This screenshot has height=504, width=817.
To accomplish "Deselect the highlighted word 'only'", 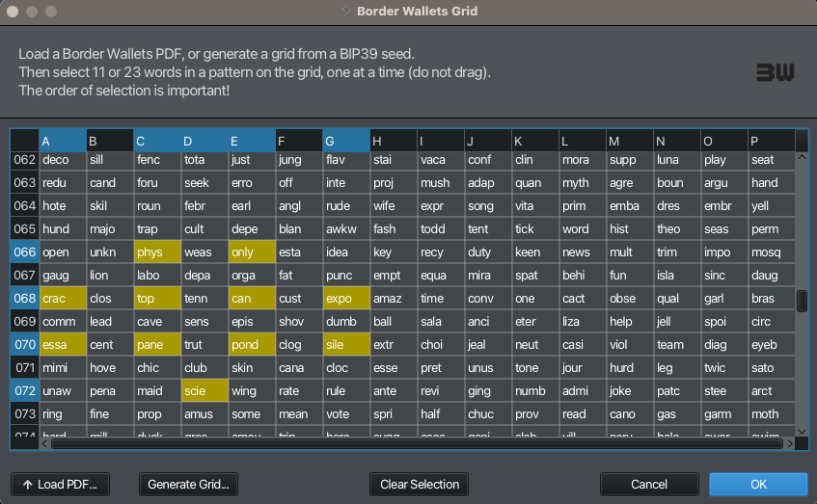I will click(252, 252).
